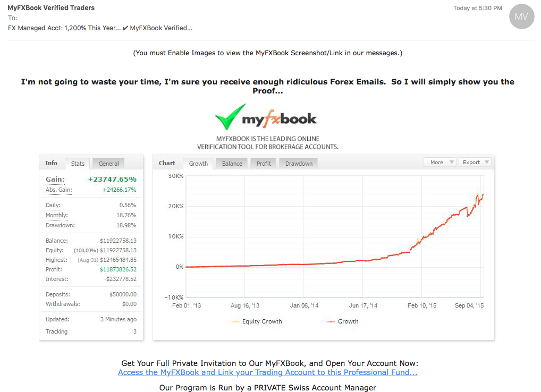Select the Profit chart tab
541x392 pixels.
pos(264,164)
